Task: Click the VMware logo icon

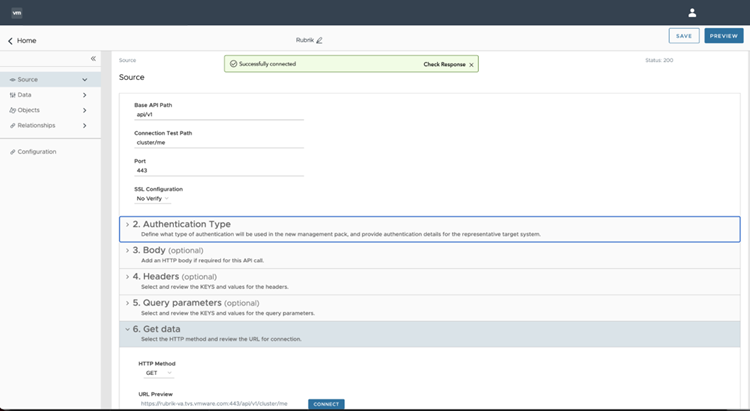Action: (17, 13)
